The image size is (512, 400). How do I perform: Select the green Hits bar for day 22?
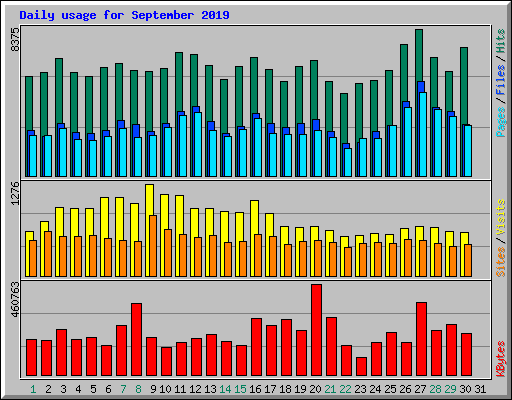(x=344, y=118)
